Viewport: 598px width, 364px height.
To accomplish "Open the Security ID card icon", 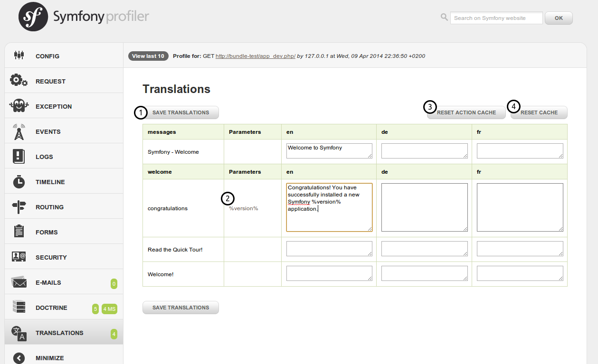I will click(19, 257).
